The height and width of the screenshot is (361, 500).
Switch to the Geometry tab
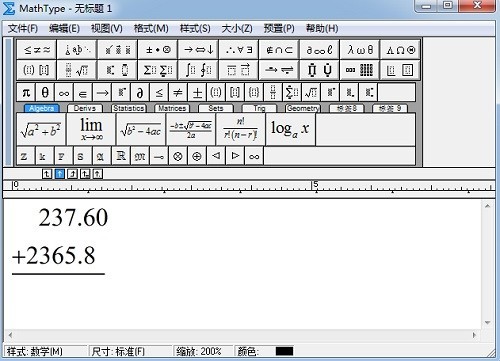303,108
